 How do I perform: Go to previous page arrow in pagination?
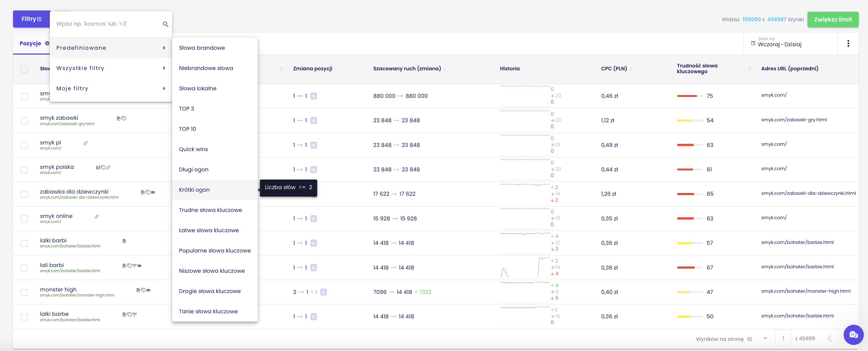coord(830,338)
